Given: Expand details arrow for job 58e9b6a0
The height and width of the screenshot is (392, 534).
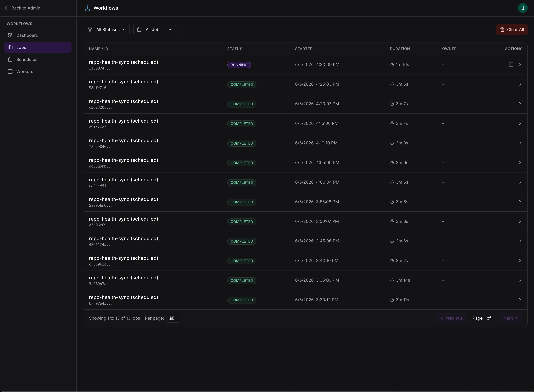Looking at the screenshot, I should click(520, 202).
